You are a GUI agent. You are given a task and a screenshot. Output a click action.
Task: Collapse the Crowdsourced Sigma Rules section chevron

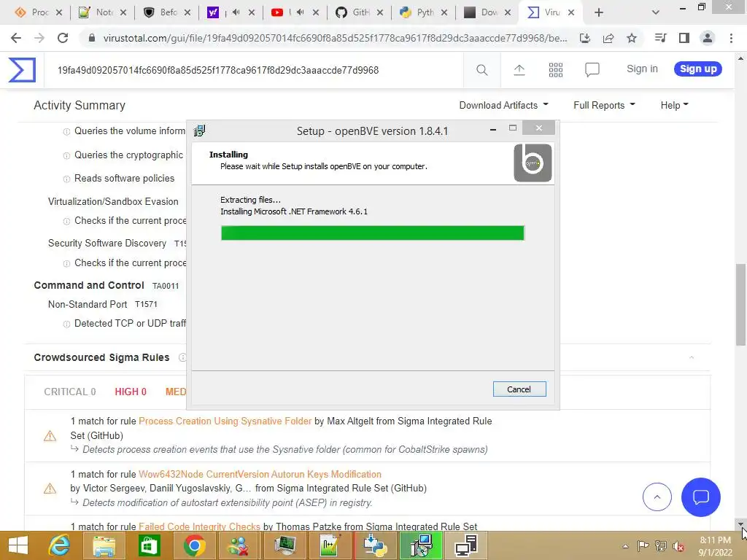point(692,357)
